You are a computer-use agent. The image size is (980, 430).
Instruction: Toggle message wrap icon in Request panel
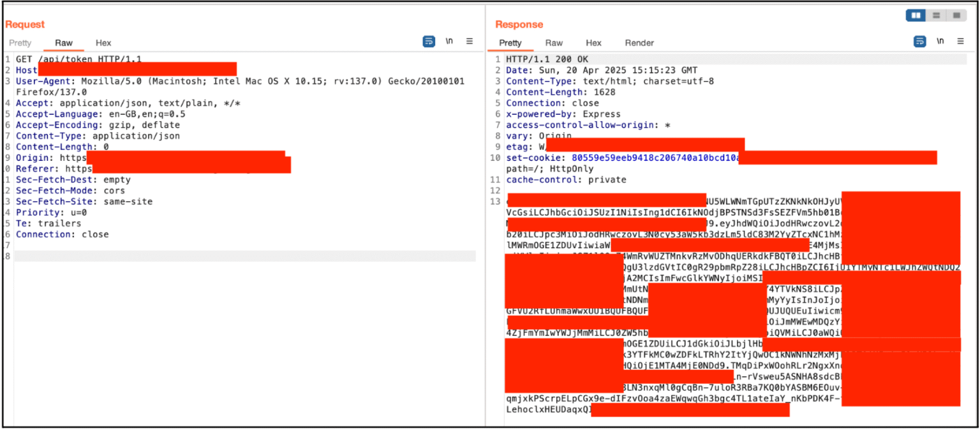(x=429, y=41)
